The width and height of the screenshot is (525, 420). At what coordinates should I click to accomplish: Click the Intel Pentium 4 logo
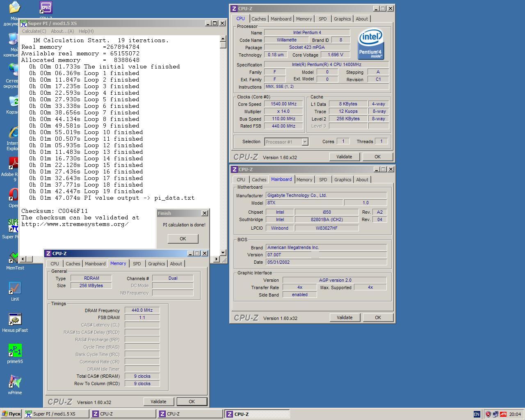coord(371,44)
